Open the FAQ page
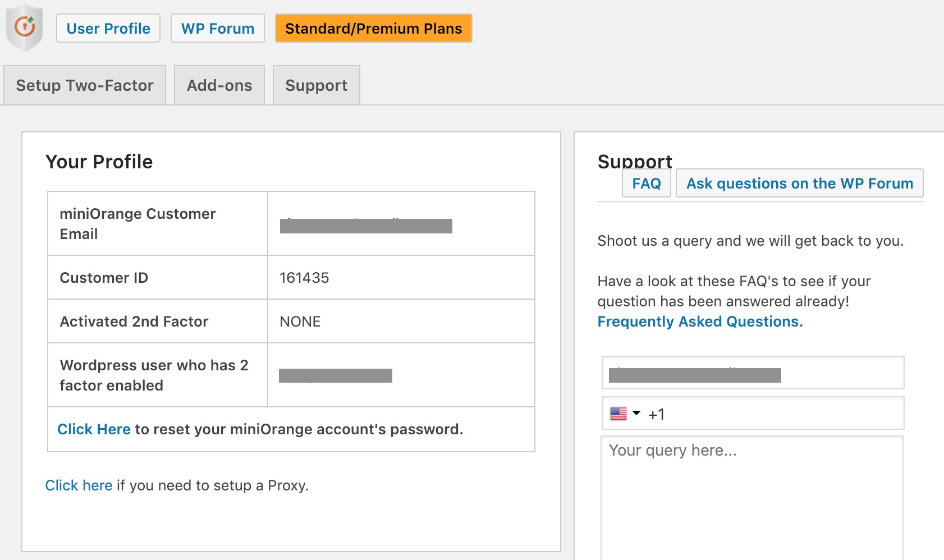Image resolution: width=944 pixels, height=560 pixels. click(x=646, y=183)
